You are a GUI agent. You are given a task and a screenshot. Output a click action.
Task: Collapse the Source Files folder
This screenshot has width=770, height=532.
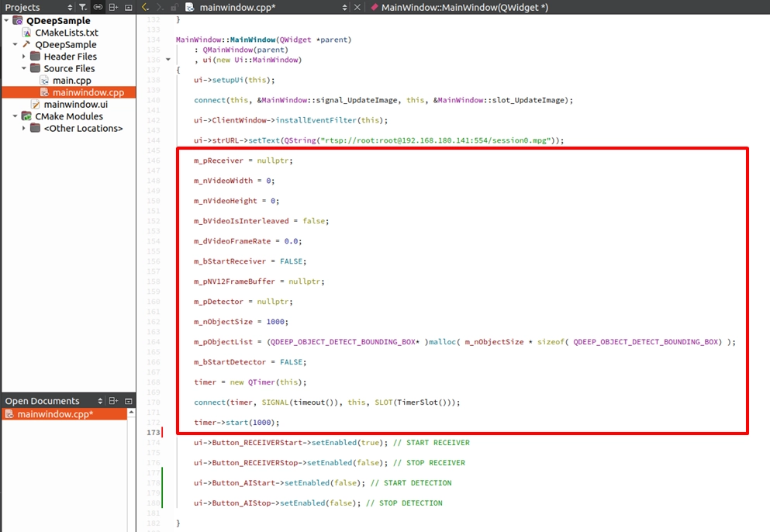[x=24, y=68]
